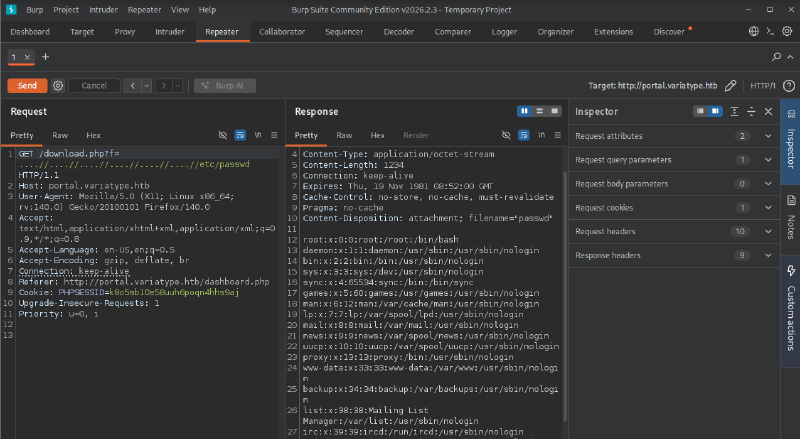
Task: Open the Intruder menu in menu bar
Action: pyautogui.click(x=103, y=10)
